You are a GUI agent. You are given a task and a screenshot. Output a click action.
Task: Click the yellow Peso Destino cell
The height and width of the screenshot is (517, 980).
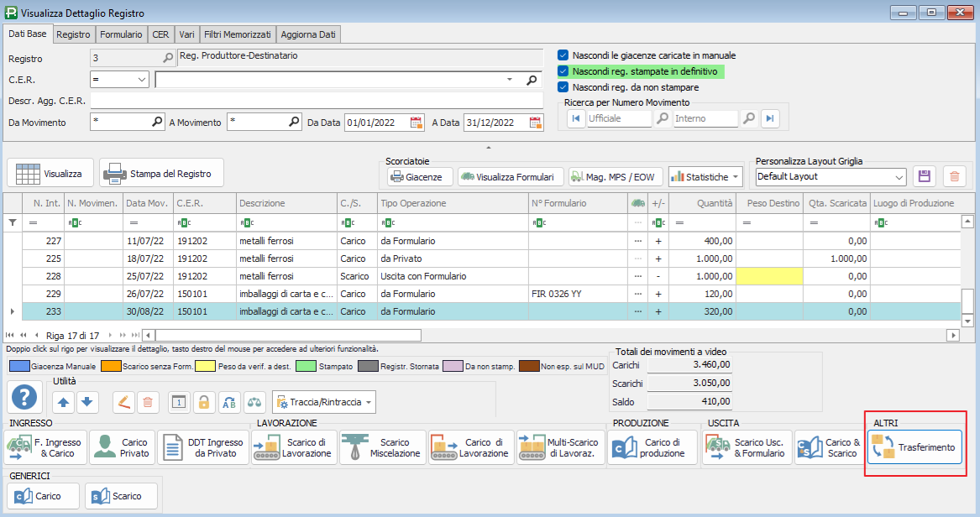(769, 276)
